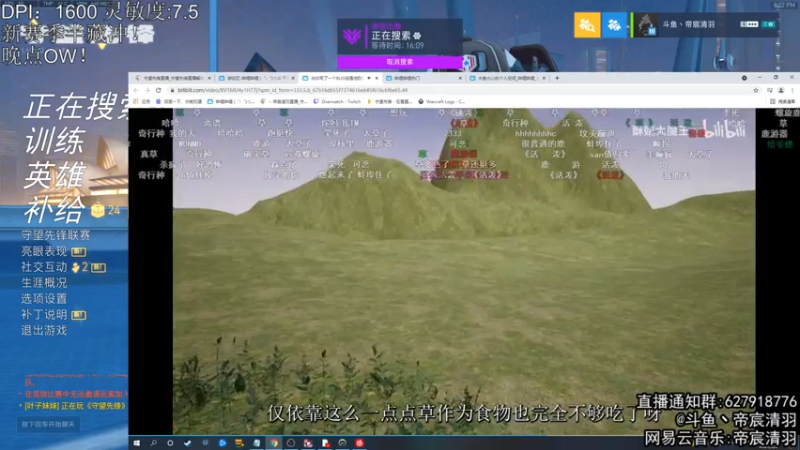This screenshot has width=800, height=450.
Task: Open Cortana circle icon in taskbar
Action: point(170,443)
